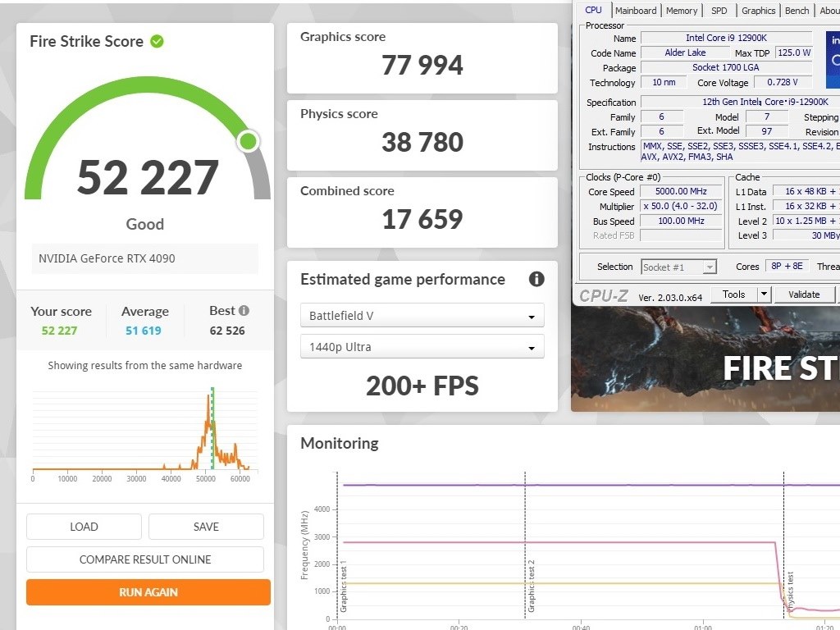Switch to the Mainboard tab in CPU-Z

point(636,11)
